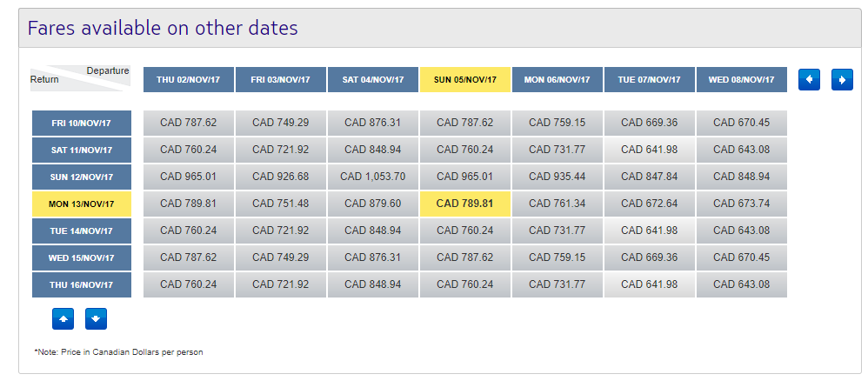Pick the highlighted CAD 789.81 fare
Screen dimensions: 868x381
pyautogui.click(x=465, y=204)
